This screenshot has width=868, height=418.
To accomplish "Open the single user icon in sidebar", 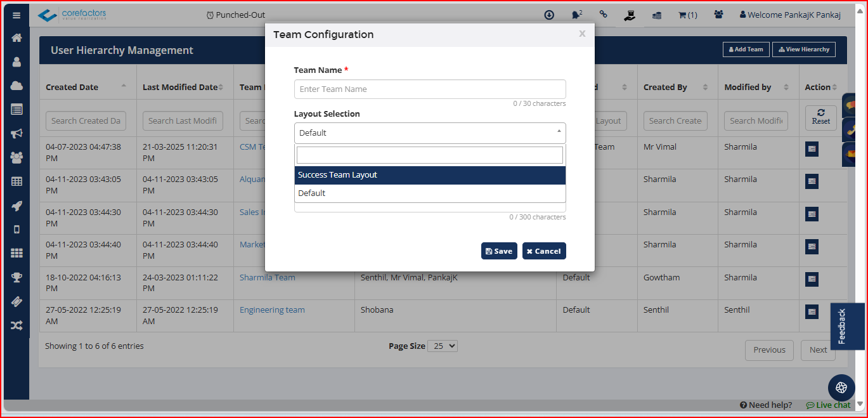I will tap(16, 62).
